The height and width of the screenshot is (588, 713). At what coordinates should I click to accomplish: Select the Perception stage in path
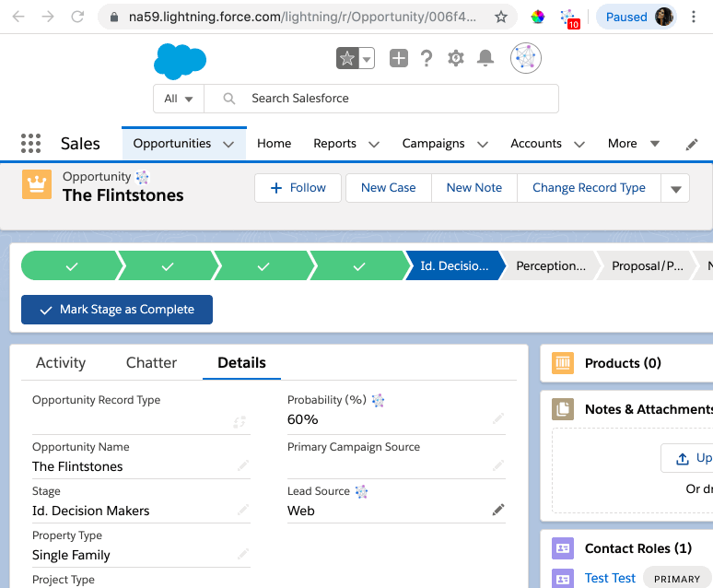point(550,266)
